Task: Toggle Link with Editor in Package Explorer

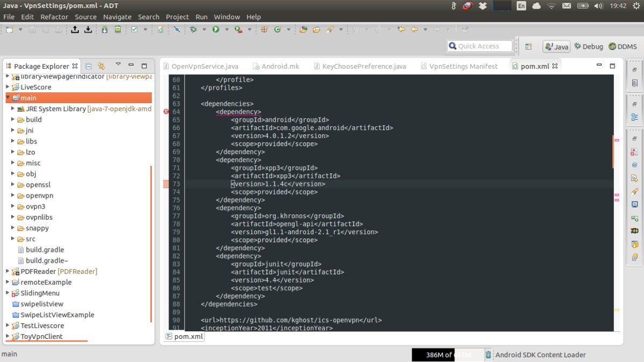Action: (101, 66)
